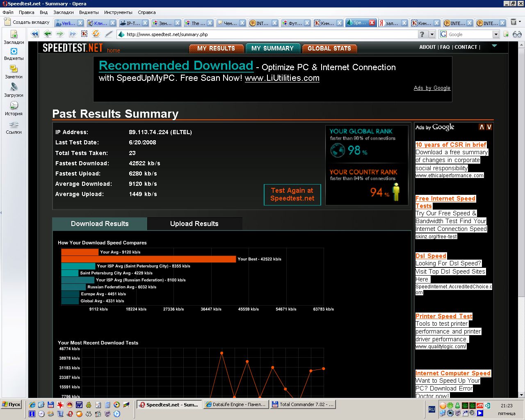Open the Recommended Download ad link
The height and width of the screenshot is (420, 525).
point(176,66)
